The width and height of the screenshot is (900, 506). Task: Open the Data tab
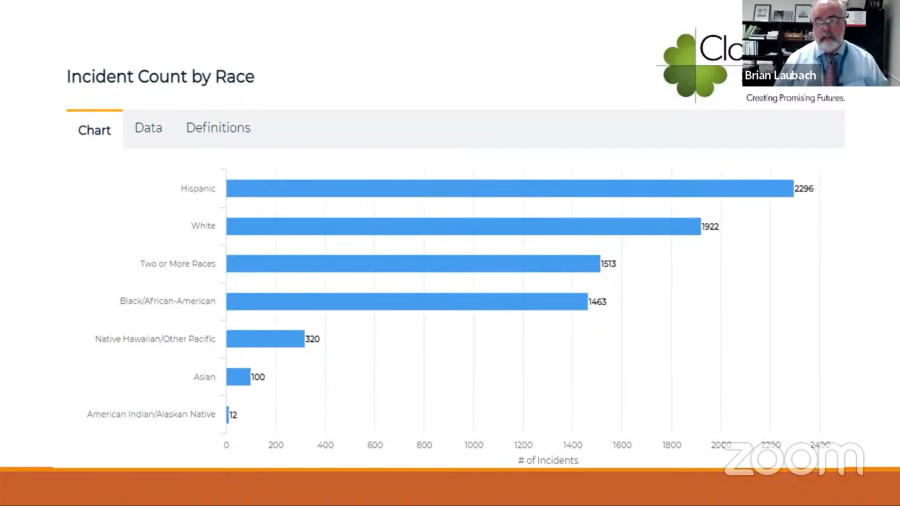[x=148, y=128]
